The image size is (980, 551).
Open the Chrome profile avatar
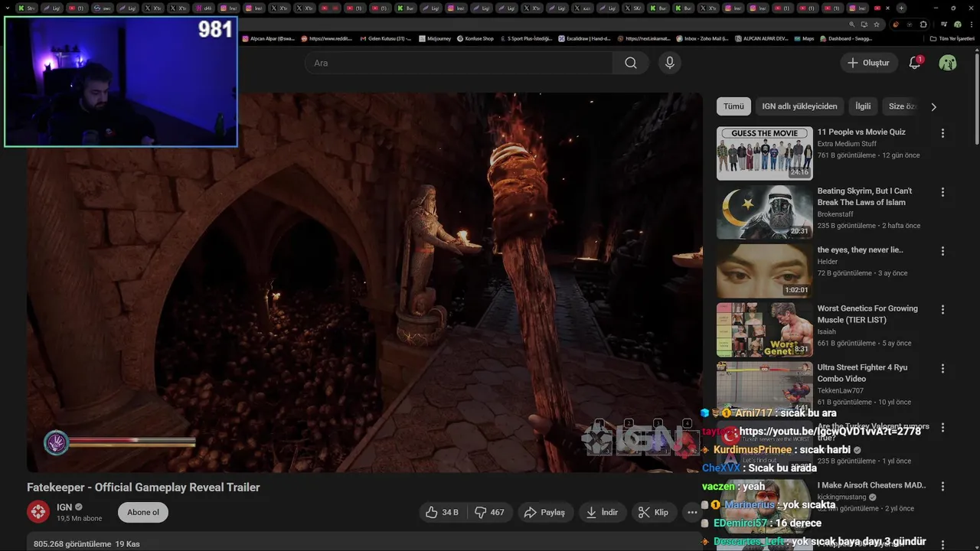(958, 24)
